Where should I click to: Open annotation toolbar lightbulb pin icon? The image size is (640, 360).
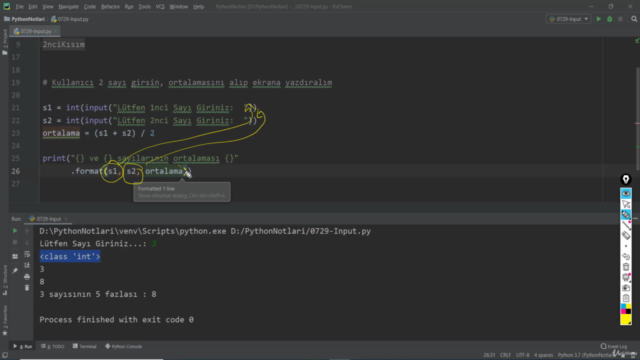click(x=626, y=179)
